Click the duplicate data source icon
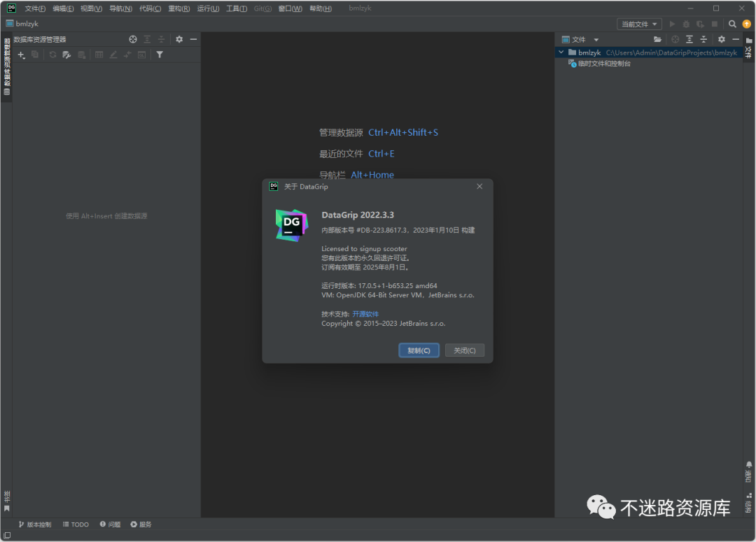 click(x=35, y=55)
